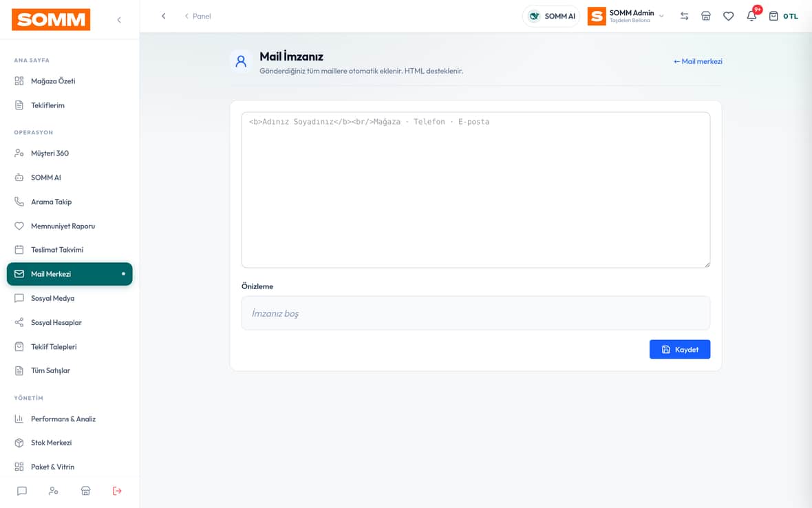
Task: Open the chat bubble icon in sidebar footer
Action: coord(22,491)
